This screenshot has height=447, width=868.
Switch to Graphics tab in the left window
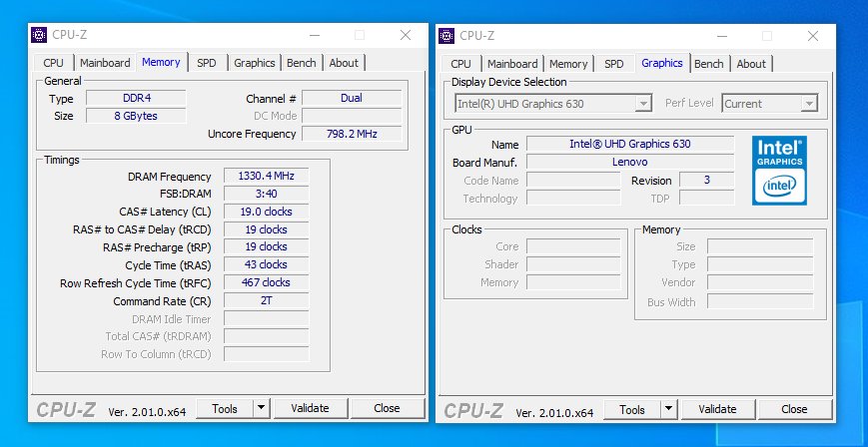coord(255,63)
